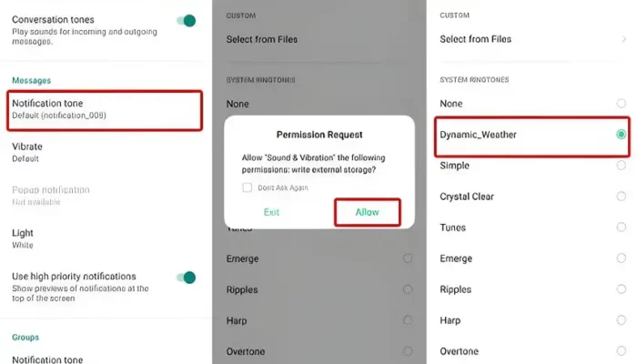
Task: Select Harp radio in the dimmed list
Action: point(407,320)
